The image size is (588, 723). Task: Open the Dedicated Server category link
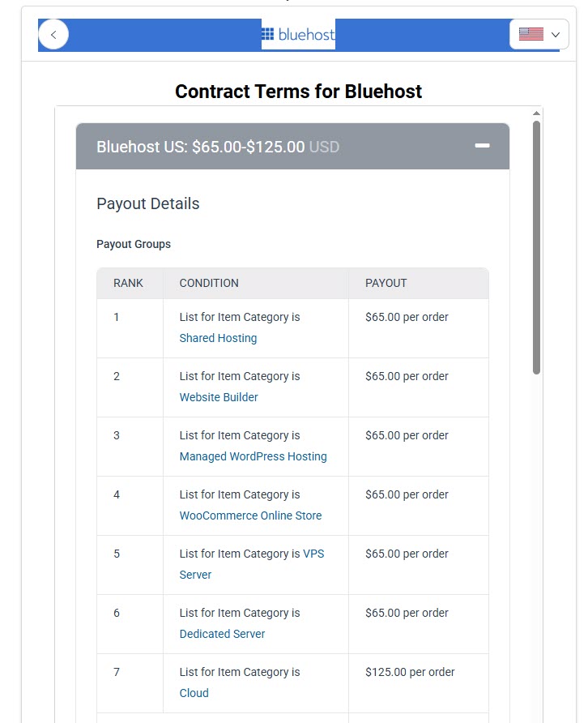[222, 634]
